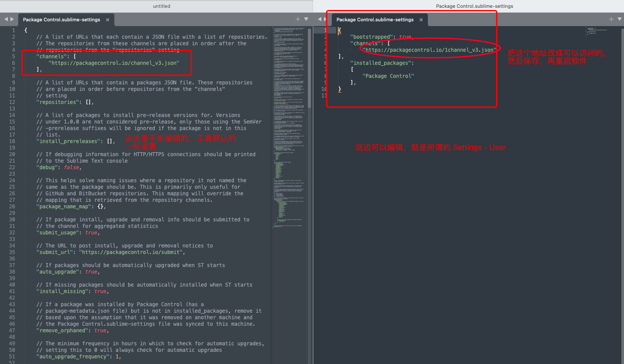Add a new tab in left pane
This screenshot has height=364, width=624.
pos(298,19)
